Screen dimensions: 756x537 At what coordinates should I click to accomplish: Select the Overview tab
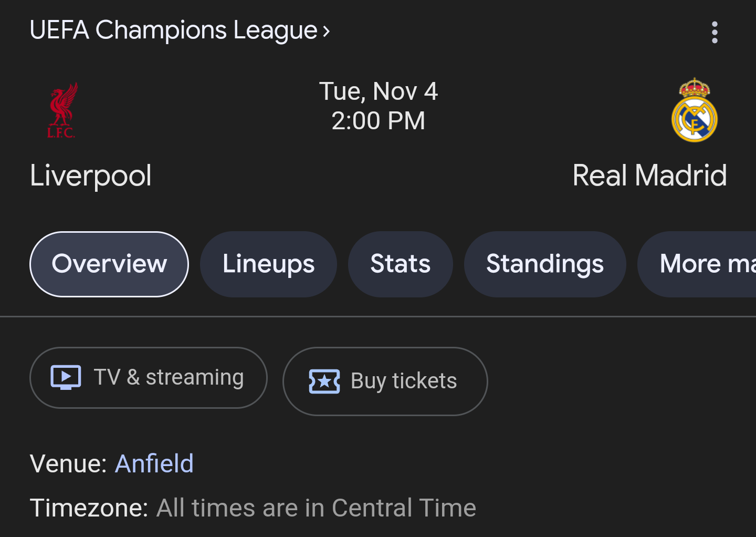109,264
